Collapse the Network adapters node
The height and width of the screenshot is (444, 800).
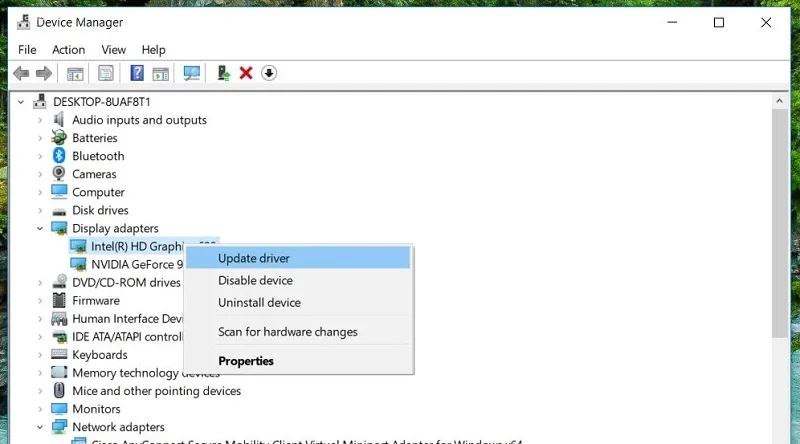pyautogui.click(x=41, y=427)
